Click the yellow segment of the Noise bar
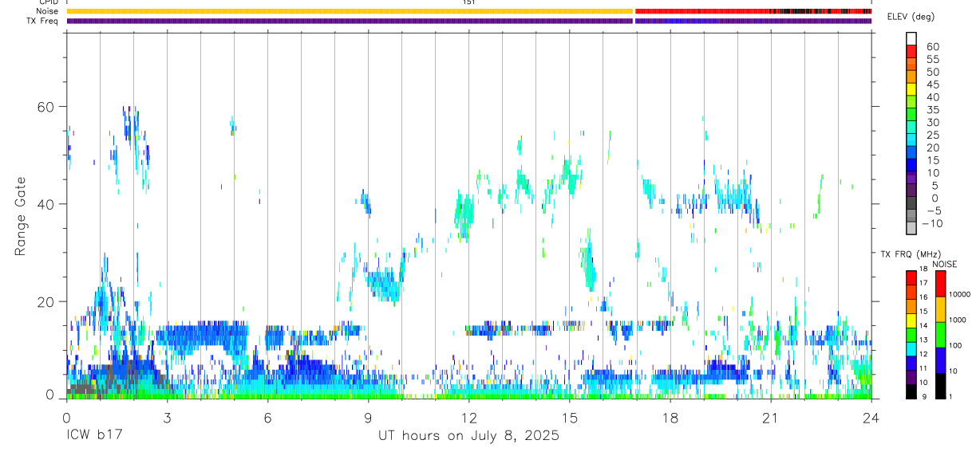980x452 pixels. (349, 11)
